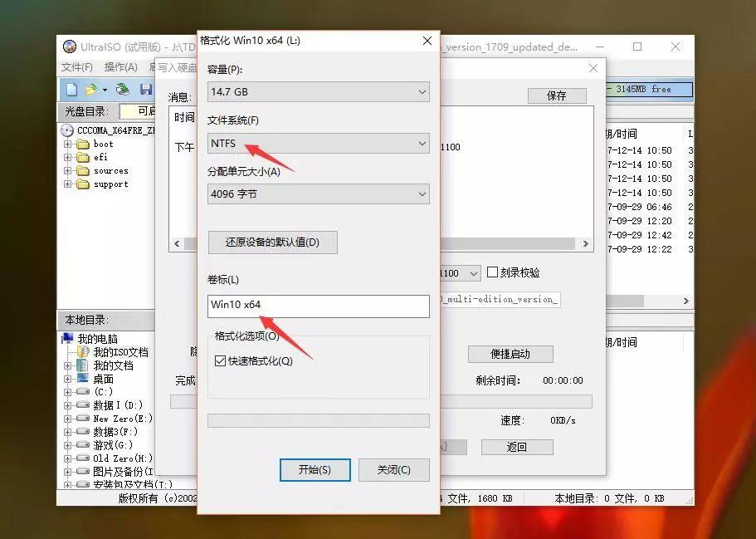Click the 图片及备份(I:) drive icon
756x539 pixels.
(84, 472)
